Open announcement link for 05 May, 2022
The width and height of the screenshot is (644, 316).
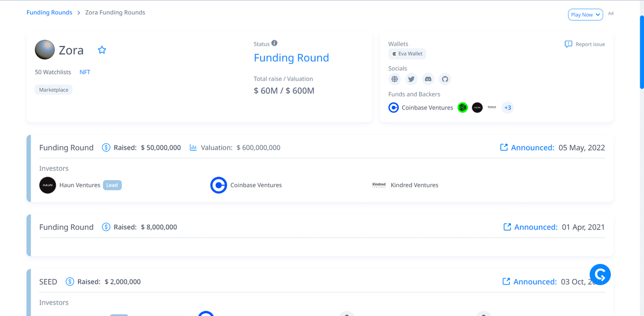click(x=527, y=148)
